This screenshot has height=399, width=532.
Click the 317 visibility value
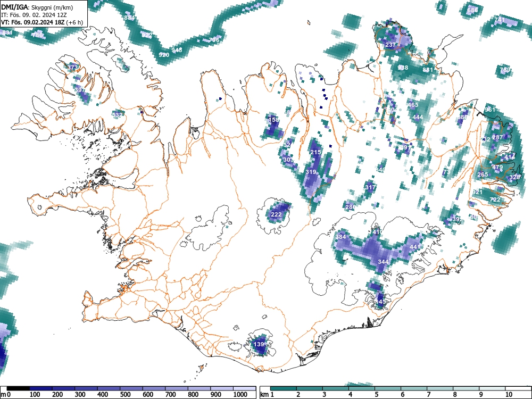point(370,187)
